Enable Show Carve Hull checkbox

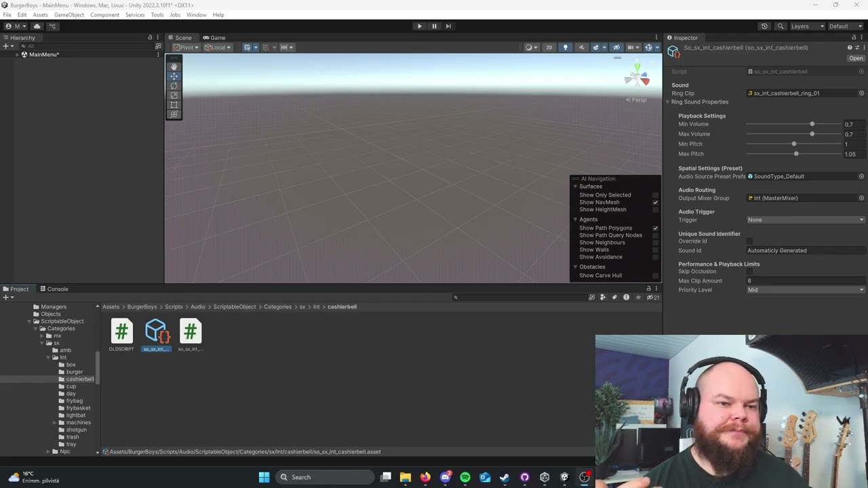coord(655,276)
